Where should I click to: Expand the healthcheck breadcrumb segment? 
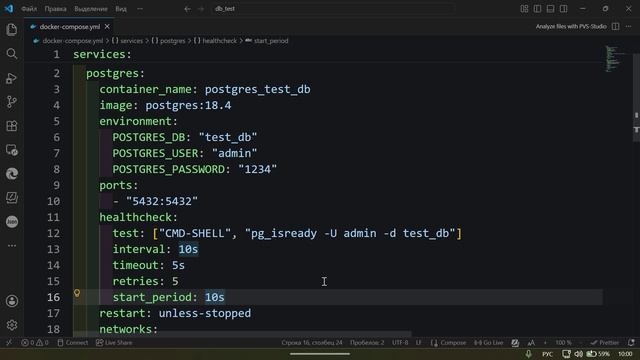click(215, 41)
